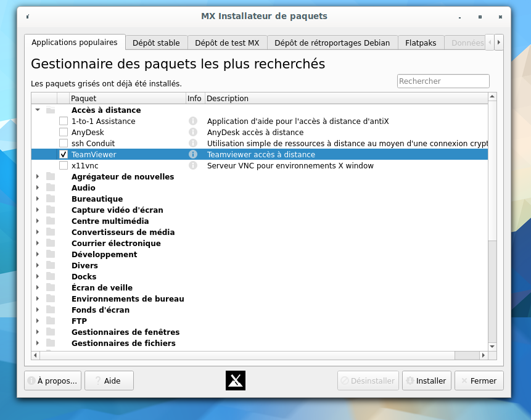Open the Dépôt stable tab
The height and width of the screenshot is (420, 531).
pyautogui.click(x=156, y=43)
